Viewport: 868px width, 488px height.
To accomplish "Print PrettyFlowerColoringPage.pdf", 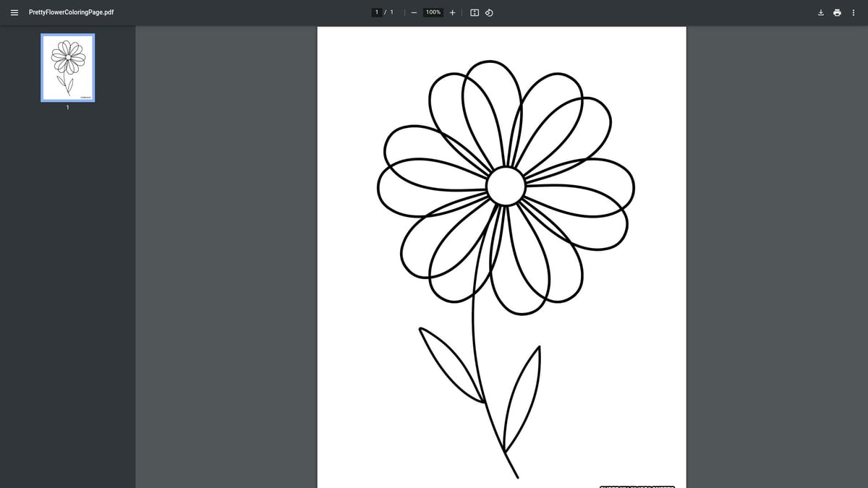I will pos(836,12).
